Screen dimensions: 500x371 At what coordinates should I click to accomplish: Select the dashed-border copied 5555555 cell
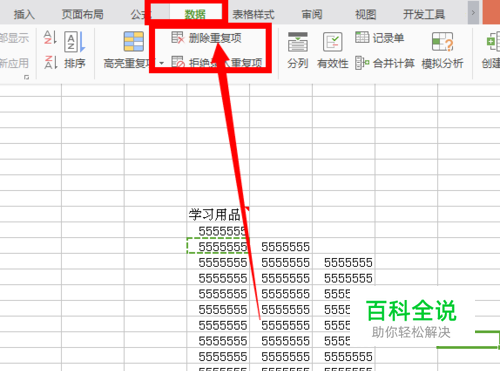click(x=218, y=246)
